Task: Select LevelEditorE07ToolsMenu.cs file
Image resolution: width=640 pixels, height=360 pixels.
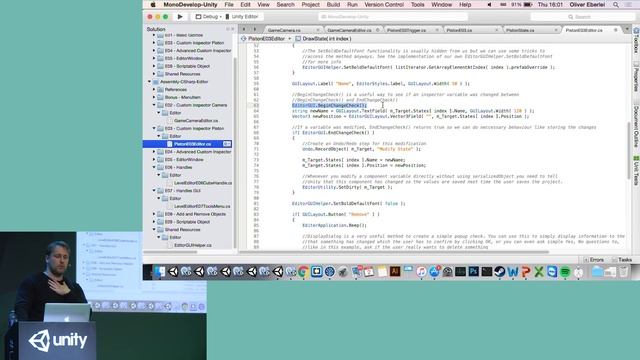Action: tap(202, 206)
